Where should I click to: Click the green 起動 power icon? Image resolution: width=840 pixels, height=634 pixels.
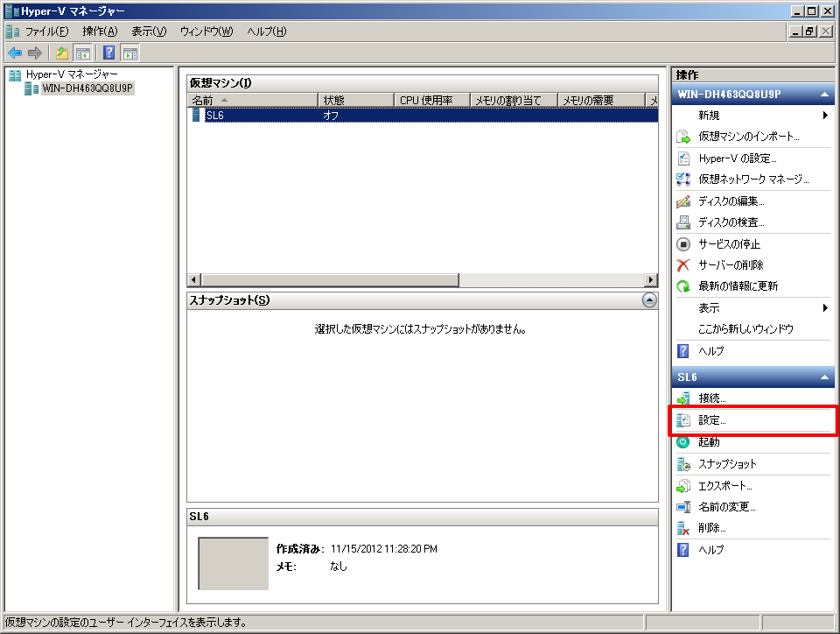(683, 441)
